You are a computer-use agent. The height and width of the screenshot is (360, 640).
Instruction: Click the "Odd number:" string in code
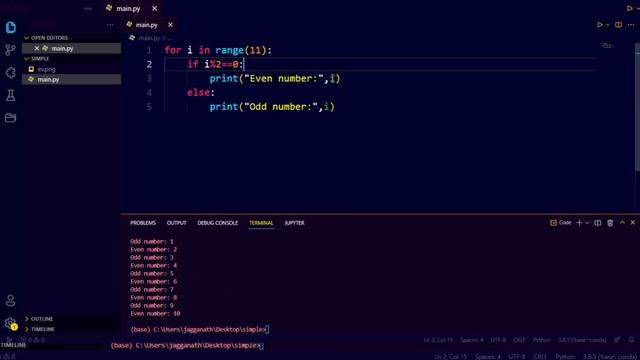click(281, 107)
